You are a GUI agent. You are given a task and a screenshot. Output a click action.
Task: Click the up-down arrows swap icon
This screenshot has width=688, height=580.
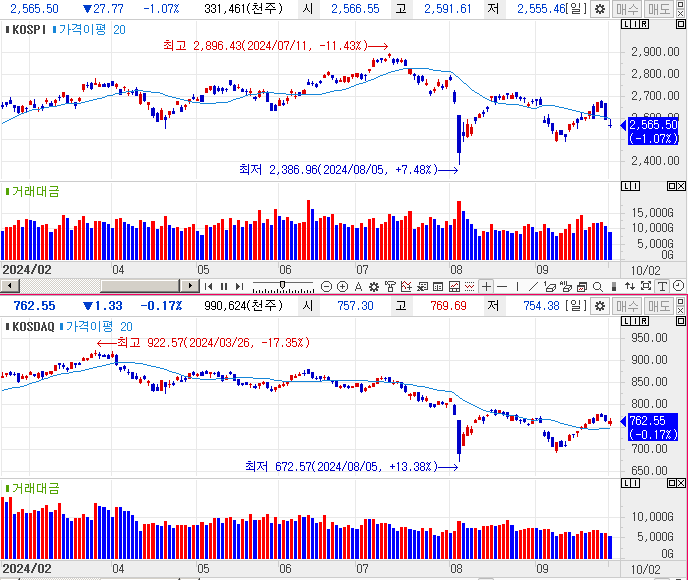click(630, 287)
